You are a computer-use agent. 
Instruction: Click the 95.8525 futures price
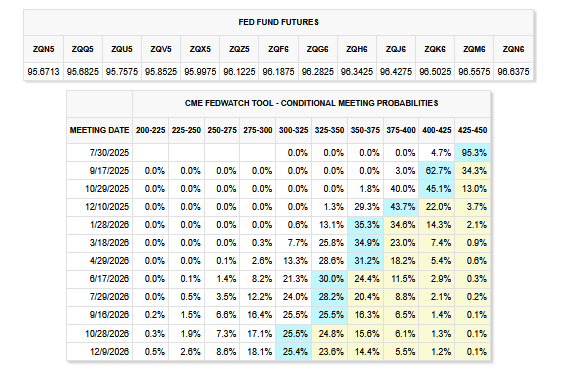tap(161, 72)
